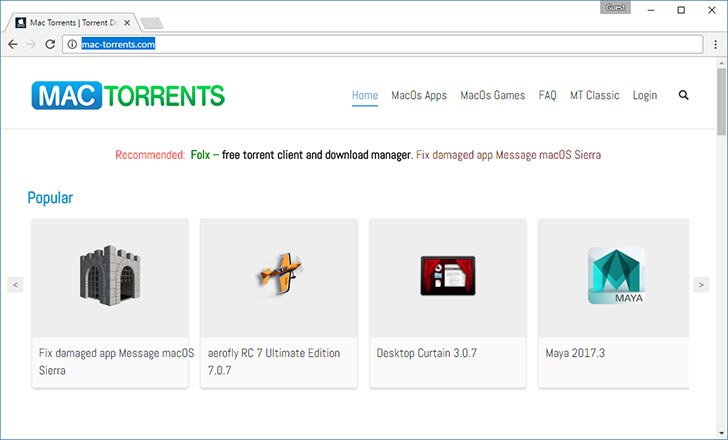Click the browser back arrow
728x440 pixels.
[x=13, y=44]
